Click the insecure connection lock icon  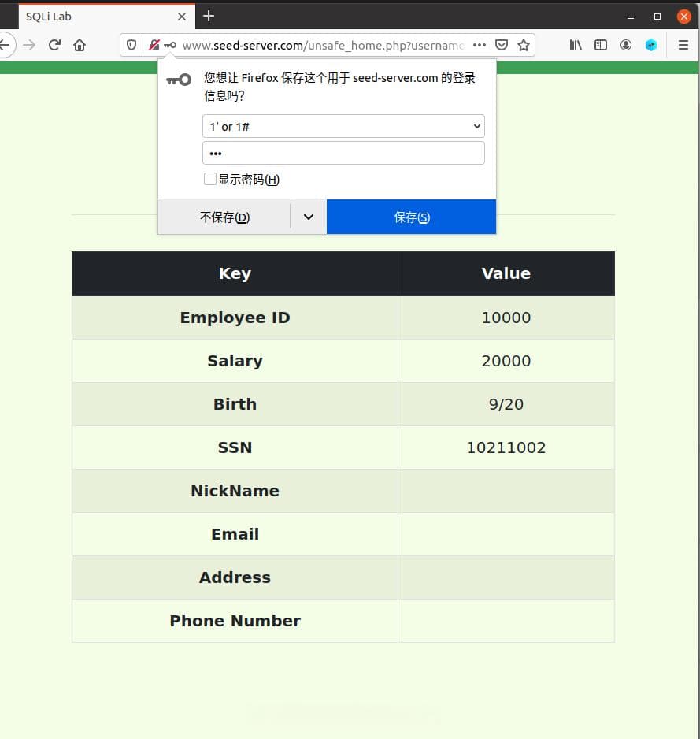[x=154, y=45]
